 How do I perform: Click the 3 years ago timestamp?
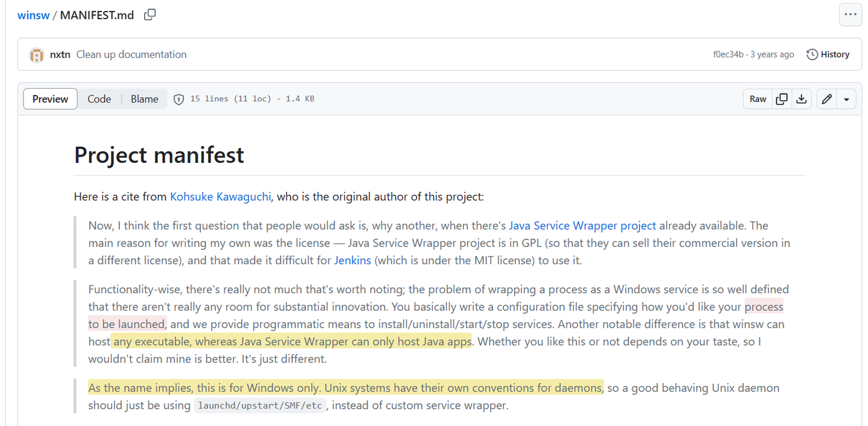(x=772, y=54)
